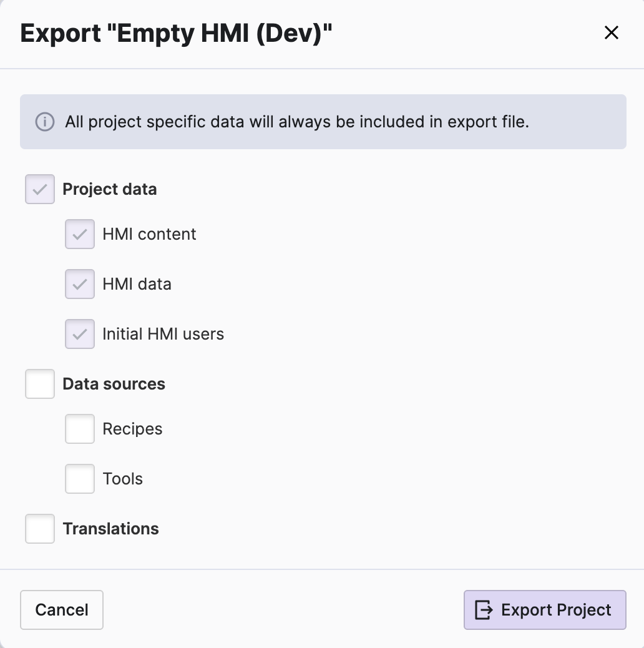
Task: Click the "Recipes" label text
Action: (132, 429)
